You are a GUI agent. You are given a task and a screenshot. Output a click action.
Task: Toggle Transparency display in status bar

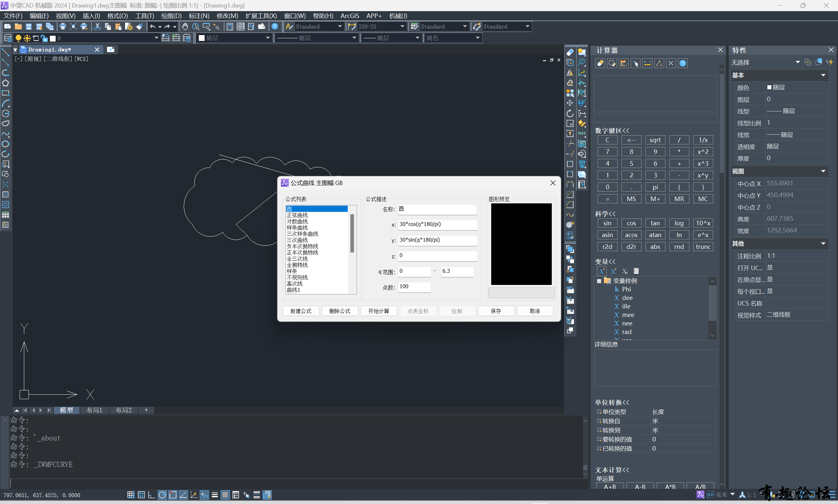tap(225, 495)
